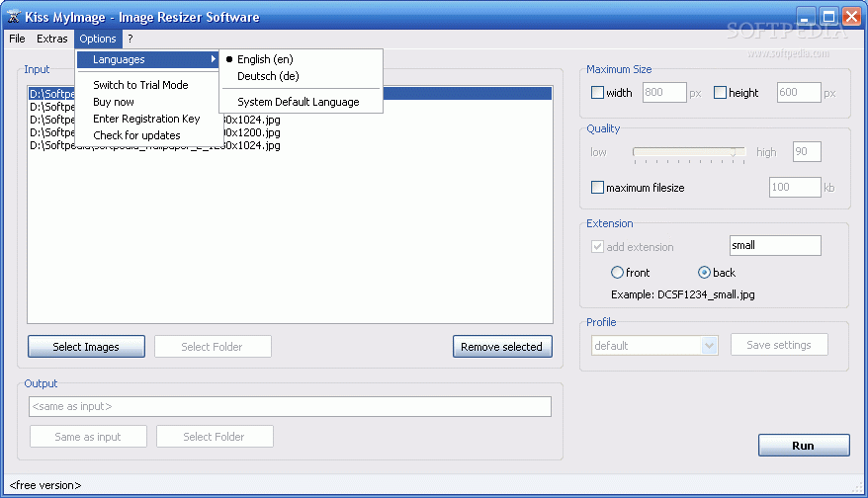
Task: Select the front radio button
Action: coord(617,273)
